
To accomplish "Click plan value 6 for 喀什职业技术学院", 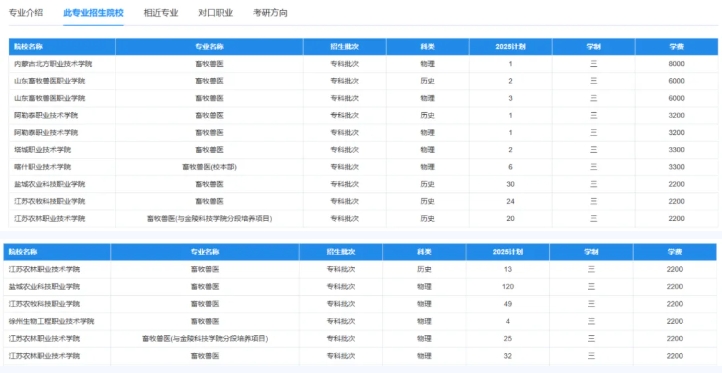I will [511, 167].
